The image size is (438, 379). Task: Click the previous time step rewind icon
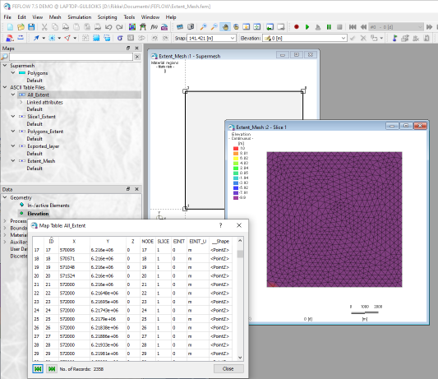pos(363,27)
